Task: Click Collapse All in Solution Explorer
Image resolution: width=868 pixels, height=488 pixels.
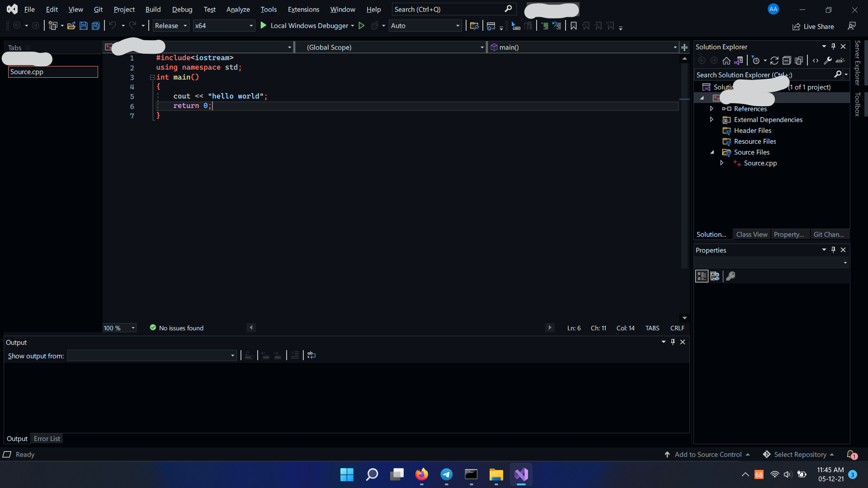Action: pyautogui.click(x=787, y=61)
